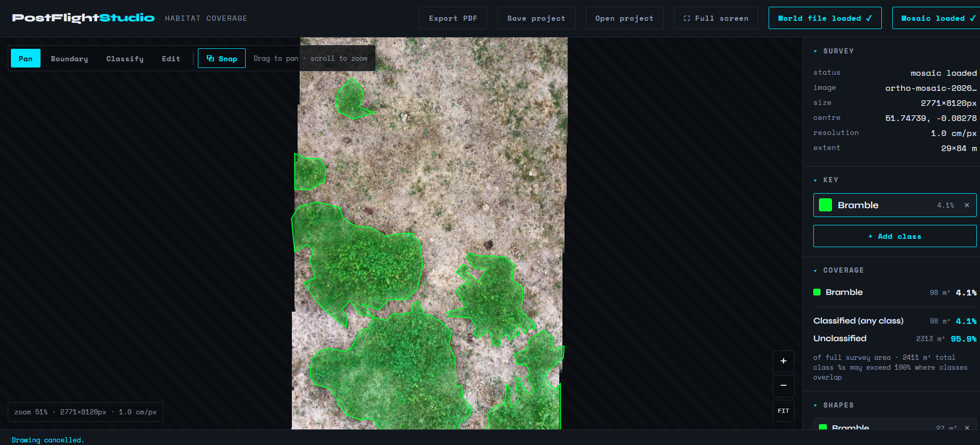Click Bramble swatch in Coverage list
Screen dimensions: 980x445
[x=817, y=292]
